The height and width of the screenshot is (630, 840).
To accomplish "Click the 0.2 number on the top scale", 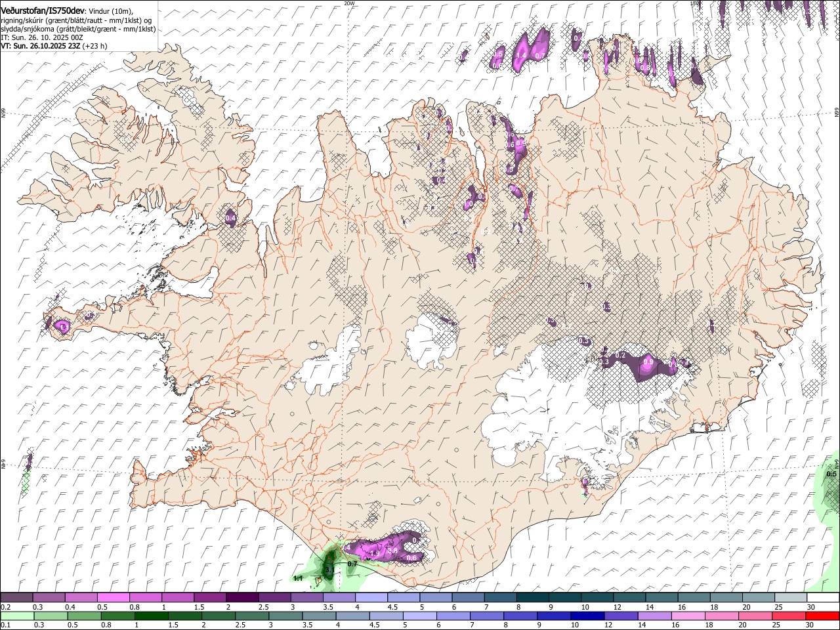I will [x=6, y=607].
